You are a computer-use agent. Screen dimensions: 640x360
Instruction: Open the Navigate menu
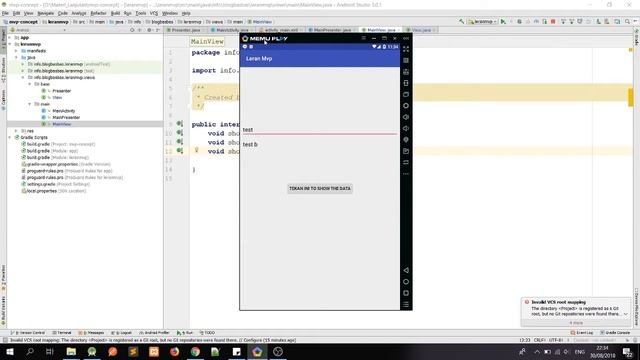tap(45, 13)
